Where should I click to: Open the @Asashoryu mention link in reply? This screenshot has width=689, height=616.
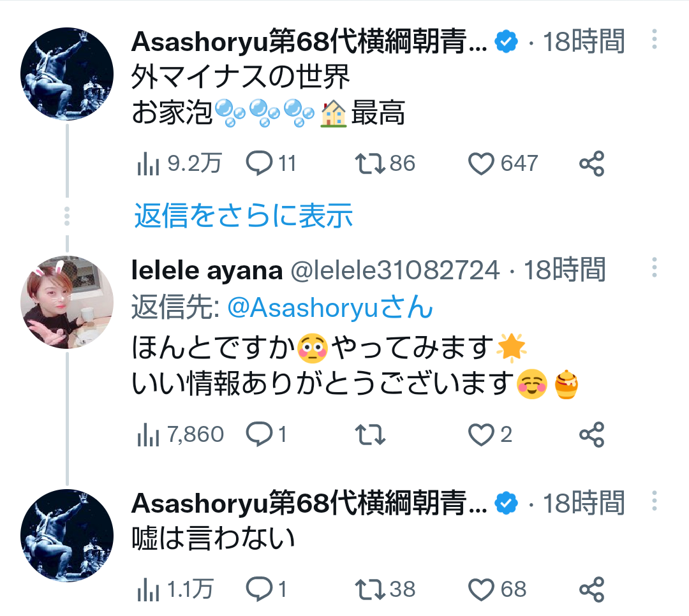point(330,309)
